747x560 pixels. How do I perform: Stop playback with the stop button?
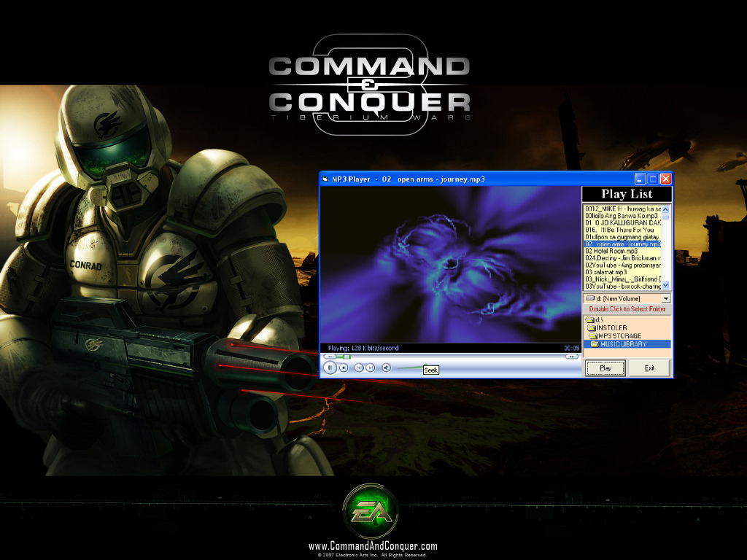tap(344, 367)
